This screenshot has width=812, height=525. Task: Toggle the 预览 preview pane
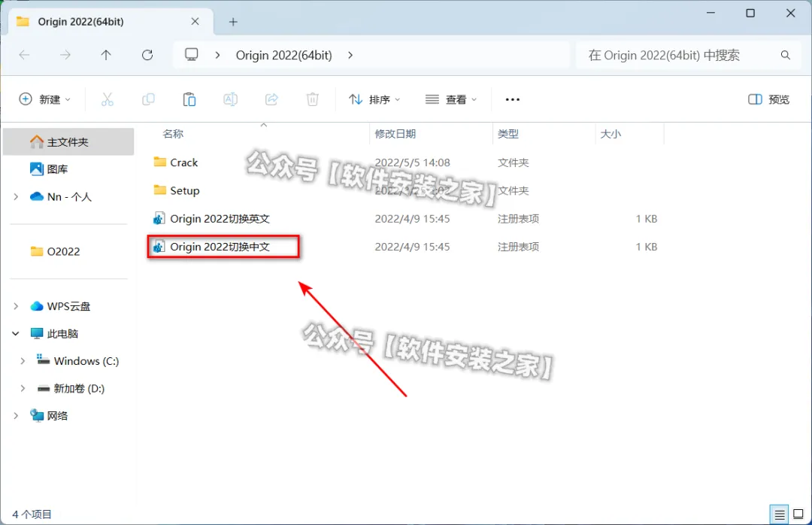[x=768, y=99]
